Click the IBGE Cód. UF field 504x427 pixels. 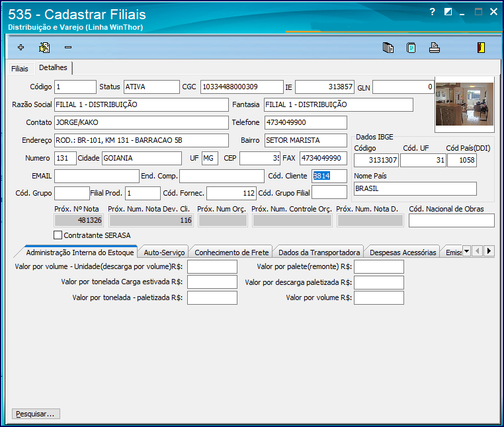423,160
